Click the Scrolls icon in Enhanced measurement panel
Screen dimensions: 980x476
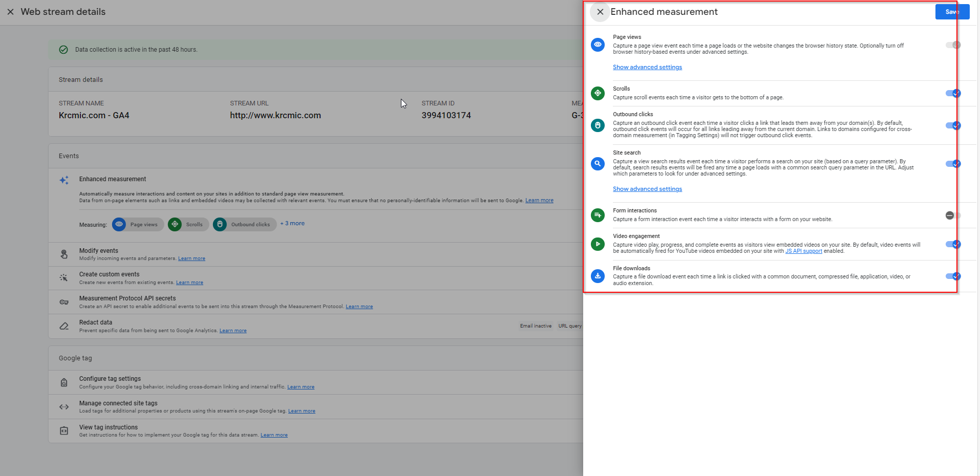(x=598, y=93)
